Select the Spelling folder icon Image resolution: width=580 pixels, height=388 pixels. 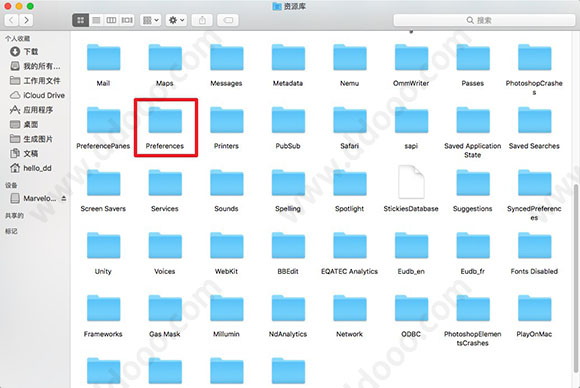[288, 183]
